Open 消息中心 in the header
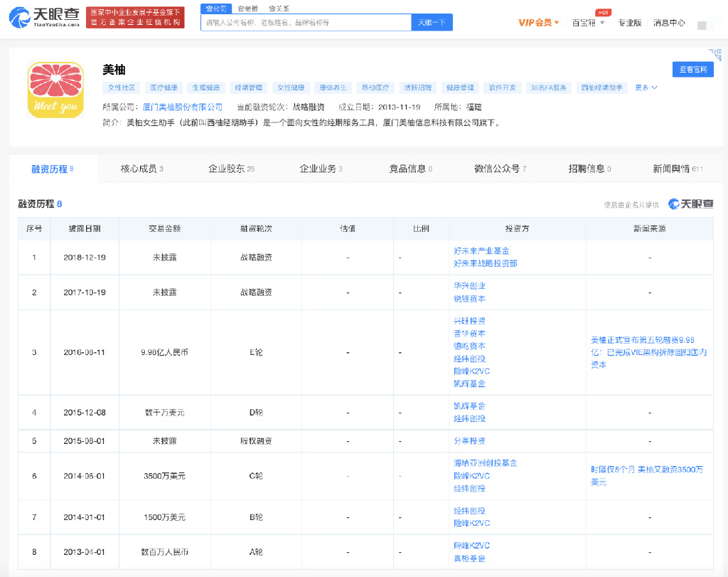The image size is (728, 577). (x=669, y=22)
